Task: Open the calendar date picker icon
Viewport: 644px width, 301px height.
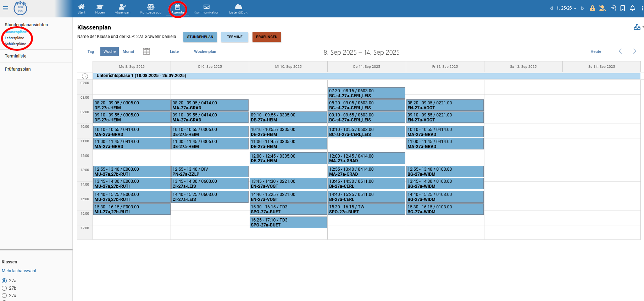Action: (146, 51)
